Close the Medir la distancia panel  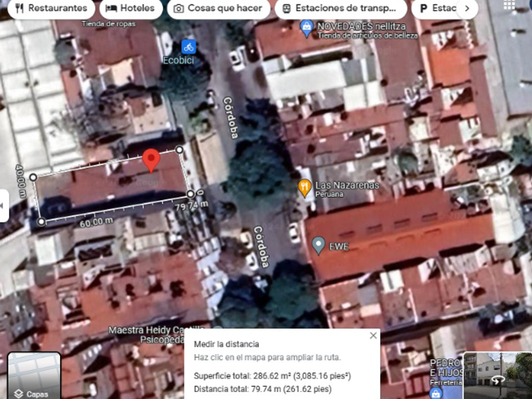click(x=373, y=336)
